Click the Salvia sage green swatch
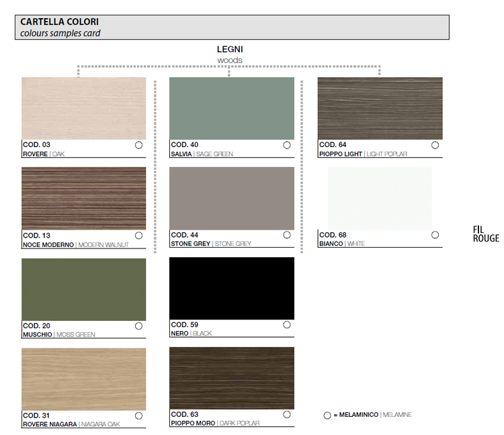Viewport: 504px width, 435px height. [232, 108]
